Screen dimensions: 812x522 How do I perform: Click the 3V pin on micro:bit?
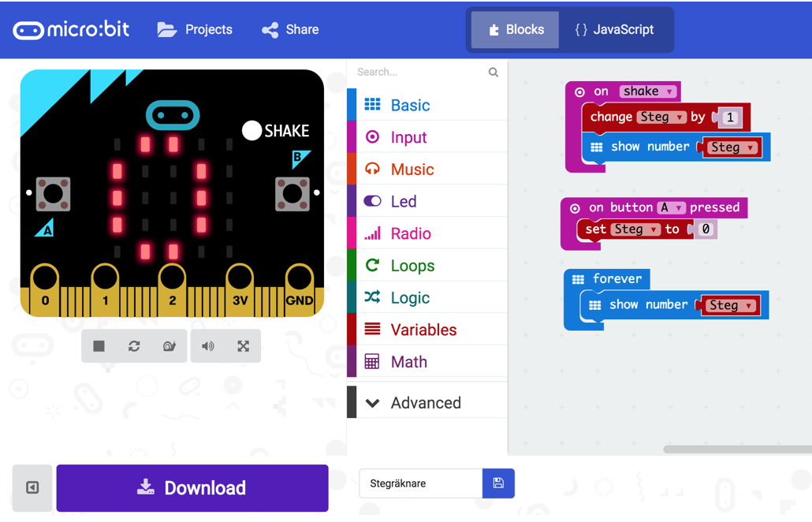tap(240, 289)
